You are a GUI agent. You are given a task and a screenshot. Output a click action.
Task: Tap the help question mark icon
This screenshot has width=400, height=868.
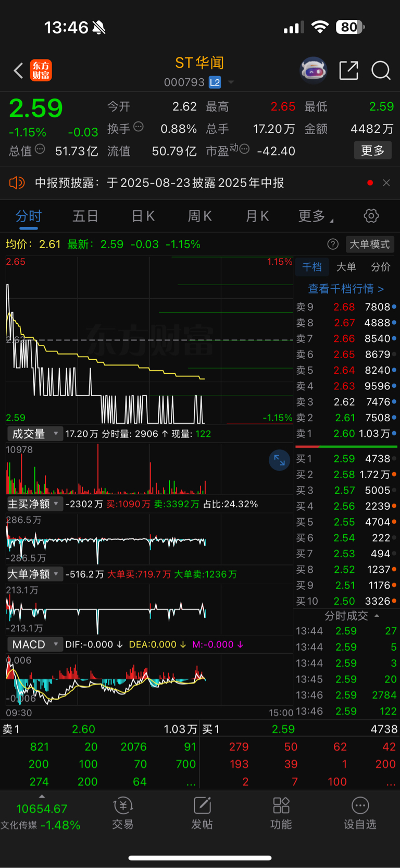(x=333, y=244)
